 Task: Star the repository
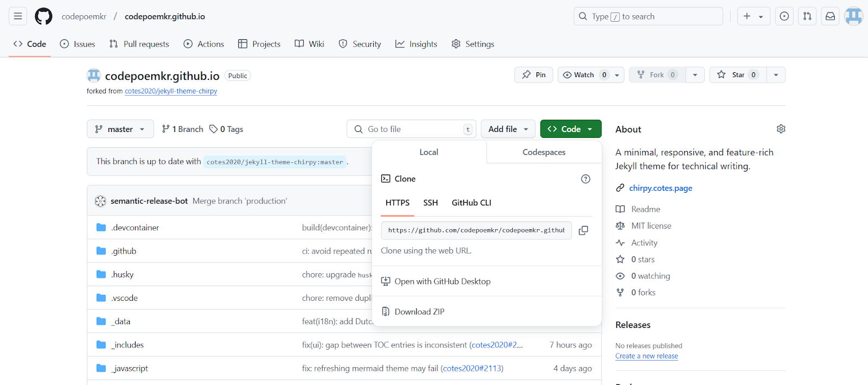[738, 75]
